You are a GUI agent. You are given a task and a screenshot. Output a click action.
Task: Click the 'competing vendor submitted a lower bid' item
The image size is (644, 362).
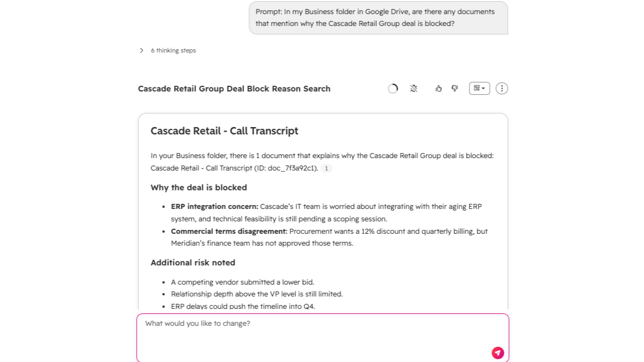click(x=242, y=282)
